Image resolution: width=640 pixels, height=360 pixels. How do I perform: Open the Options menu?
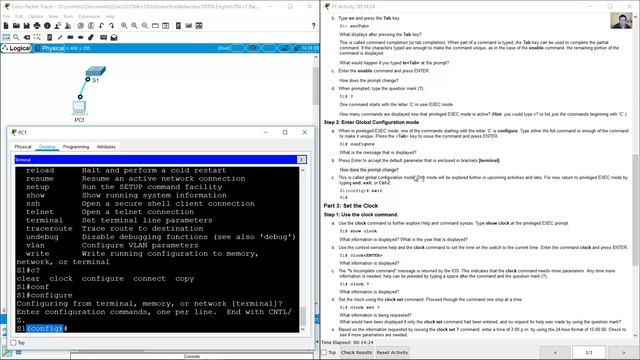click(x=36, y=16)
